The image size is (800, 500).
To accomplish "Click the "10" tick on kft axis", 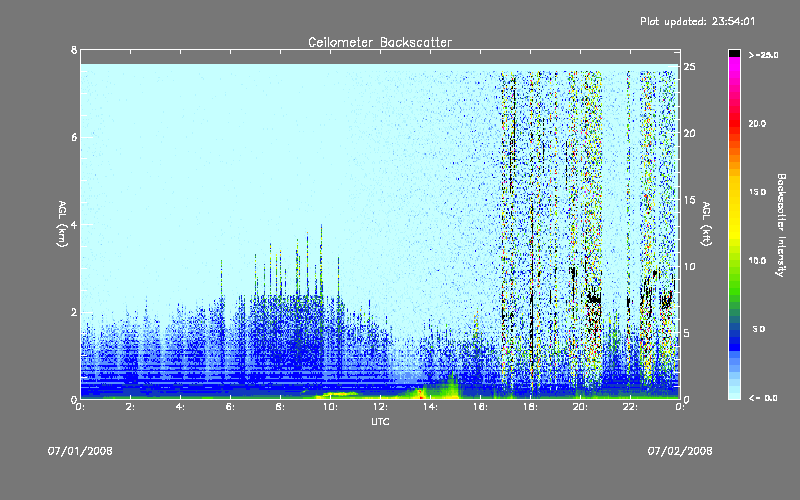I will click(689, 266).
